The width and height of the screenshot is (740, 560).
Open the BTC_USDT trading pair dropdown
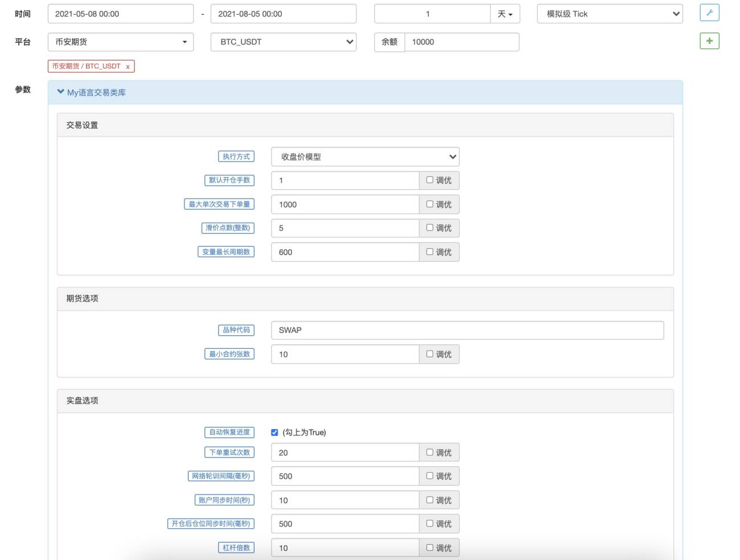(283, 42)
